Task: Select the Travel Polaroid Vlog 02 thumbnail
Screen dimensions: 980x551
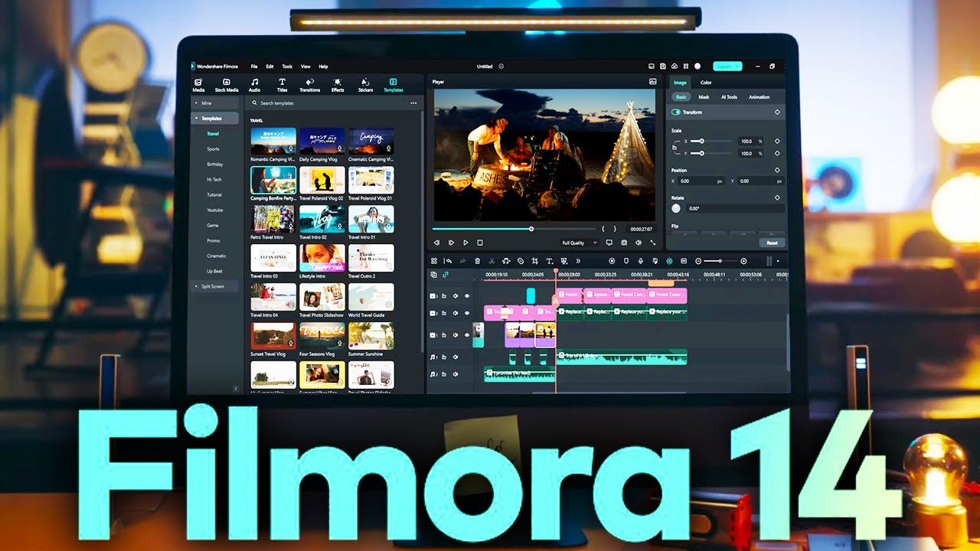Action: (322, 180)
